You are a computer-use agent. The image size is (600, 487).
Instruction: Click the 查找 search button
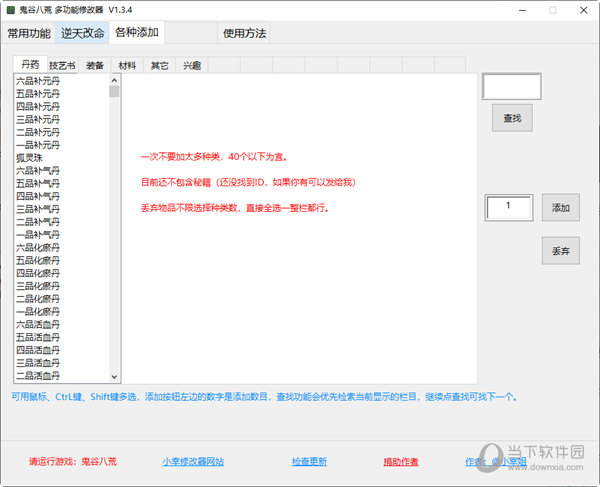coord(512,119)
